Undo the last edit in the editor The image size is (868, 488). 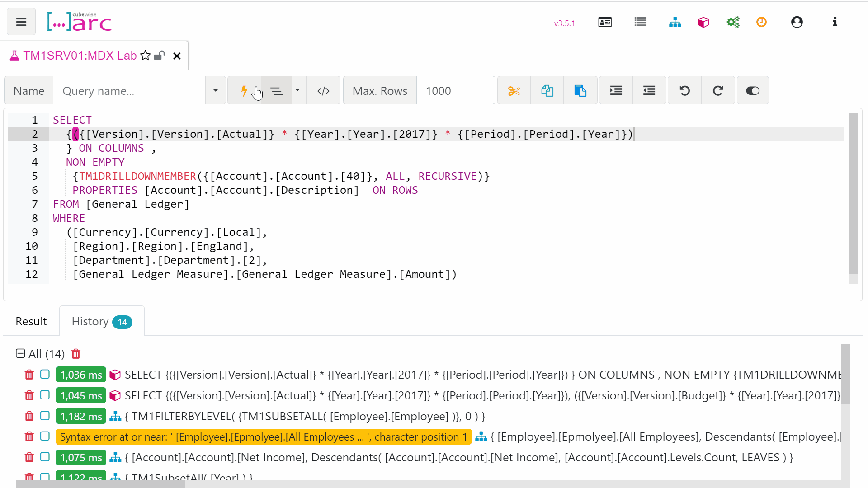coord(684,91)
